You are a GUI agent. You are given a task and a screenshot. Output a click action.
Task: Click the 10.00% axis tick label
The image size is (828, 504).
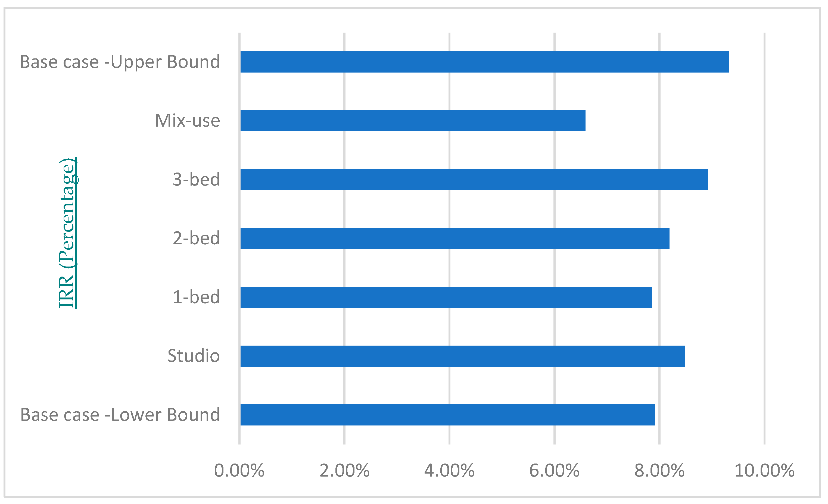coord(764,471)
